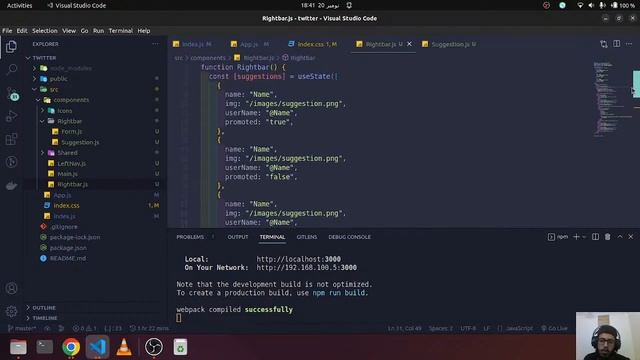Expand the OUTLINE section
The height and width of the screenshot is (360, 640).
tap(44, 307)
